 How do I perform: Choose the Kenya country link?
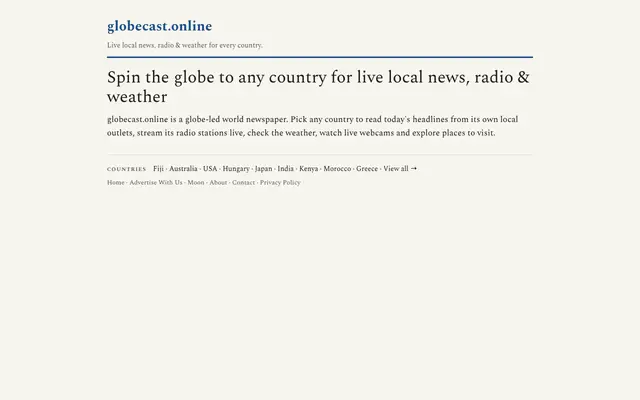click(x=309, y=169)
